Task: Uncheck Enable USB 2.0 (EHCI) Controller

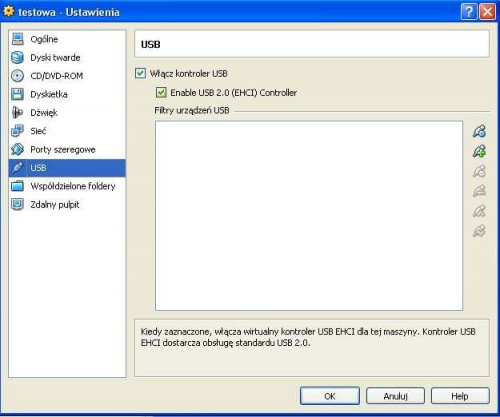Action: pyautogui.click(x=161, y=92)
